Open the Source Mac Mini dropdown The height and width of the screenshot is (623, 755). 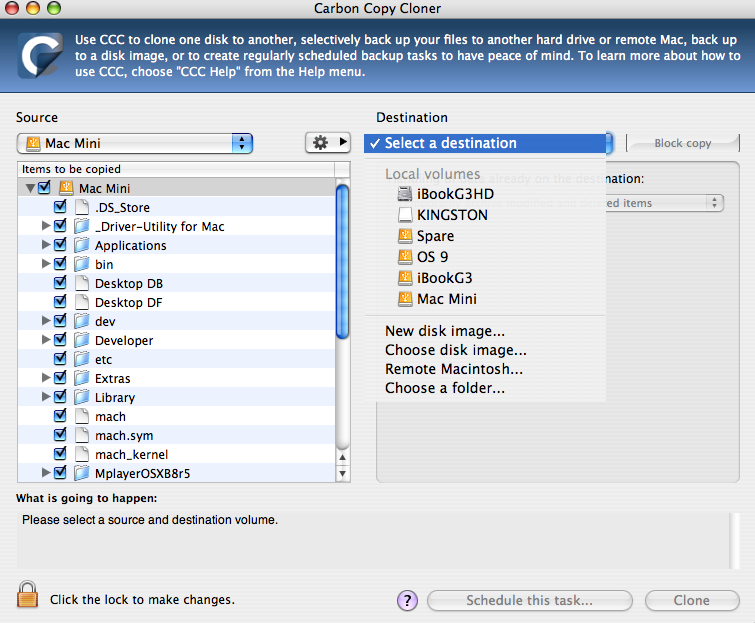(x=135, y=143)
